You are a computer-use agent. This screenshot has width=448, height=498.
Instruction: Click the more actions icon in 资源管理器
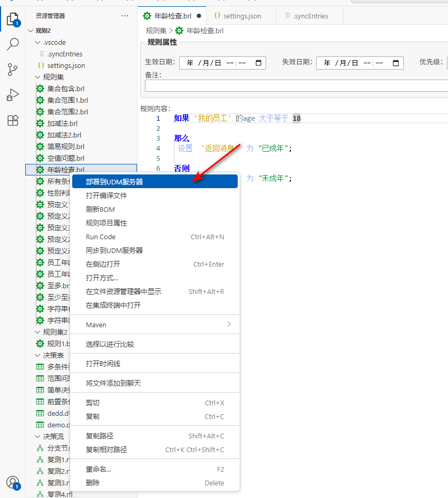click(125, 16)
